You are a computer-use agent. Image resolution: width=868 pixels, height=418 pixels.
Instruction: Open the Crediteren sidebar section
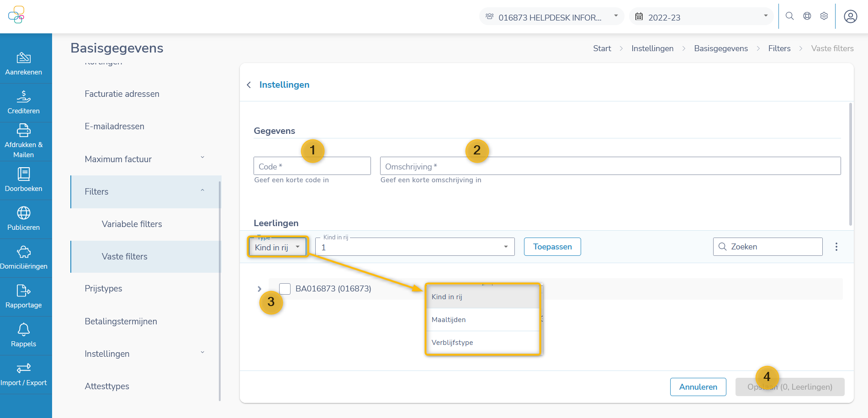click(x=24, y=103)
